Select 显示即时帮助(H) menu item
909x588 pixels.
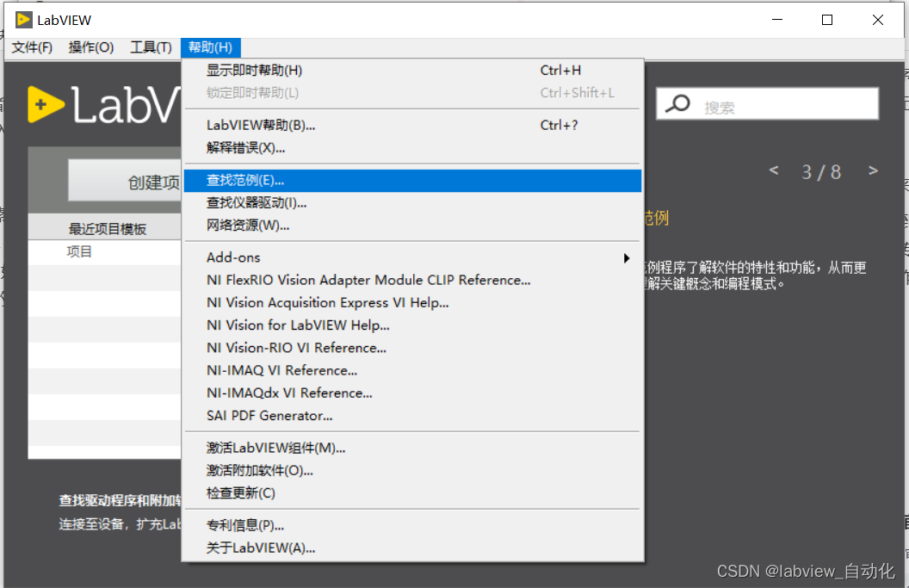pyautogui.click(x=413, y=71)
